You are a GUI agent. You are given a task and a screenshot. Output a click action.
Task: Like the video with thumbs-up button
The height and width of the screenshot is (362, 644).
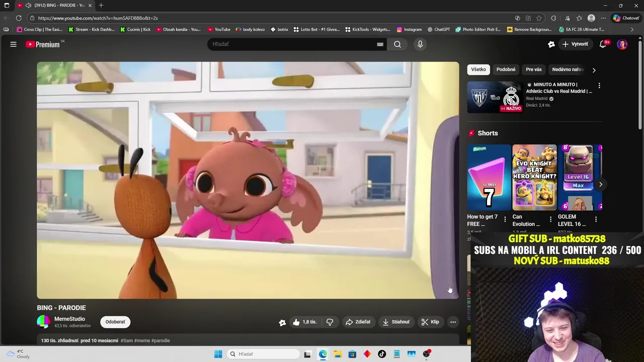coord(305,322)
